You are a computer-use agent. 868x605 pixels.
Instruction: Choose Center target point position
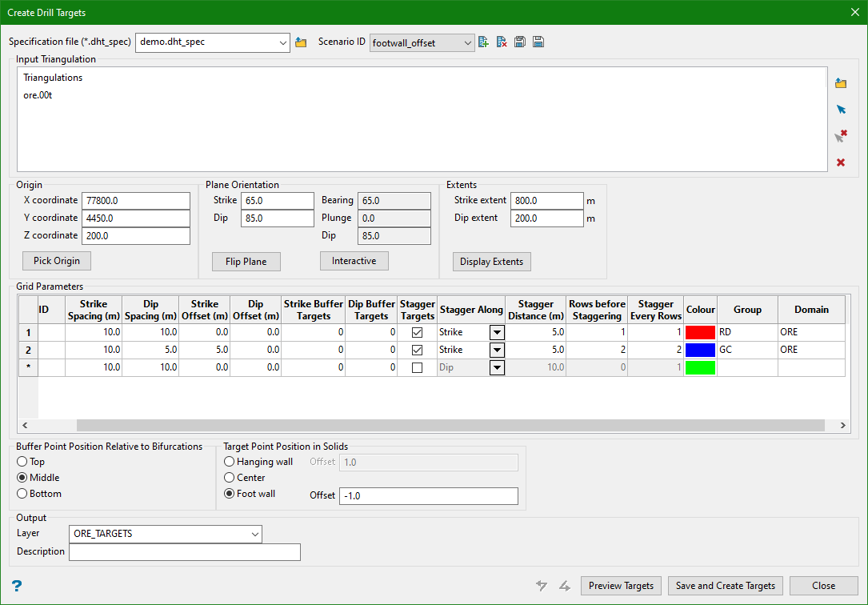coord(230,478)
